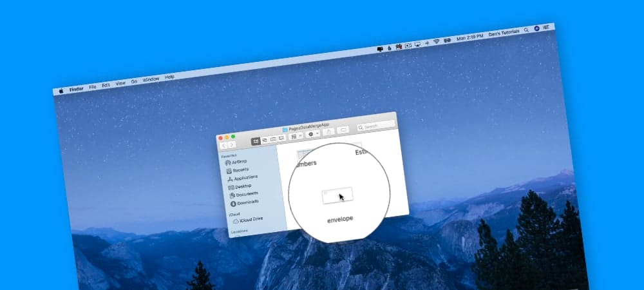Open Dan's Tutorials user menu
Image resolution: width=644 pixels, height=290 pixels.
point(504,32)
